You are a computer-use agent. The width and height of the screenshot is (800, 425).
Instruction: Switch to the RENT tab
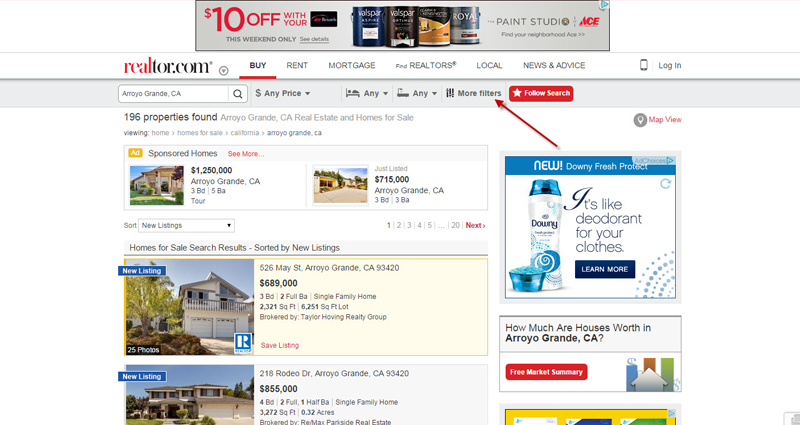click(297, 65)
